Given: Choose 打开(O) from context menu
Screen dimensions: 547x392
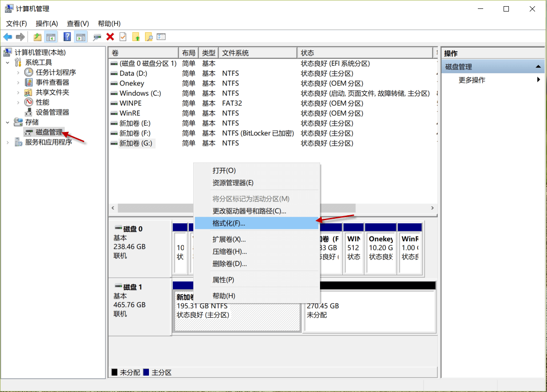Looking at the screenshot, I should [257, 171].
